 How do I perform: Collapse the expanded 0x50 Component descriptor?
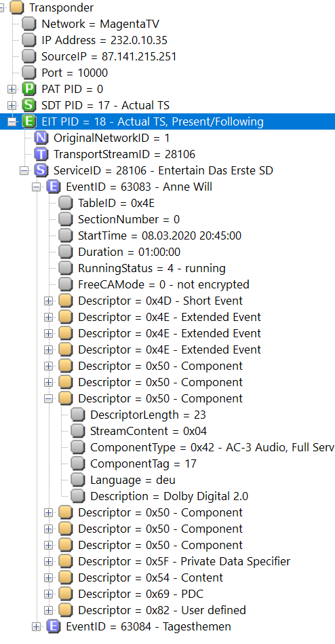pyautogui.click(x=49, y=399)
